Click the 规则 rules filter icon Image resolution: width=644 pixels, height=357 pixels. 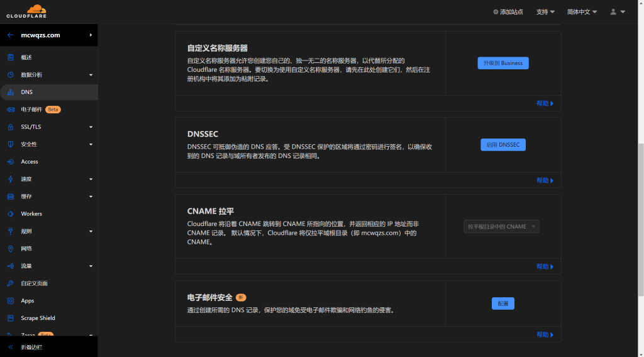[11, 231]
